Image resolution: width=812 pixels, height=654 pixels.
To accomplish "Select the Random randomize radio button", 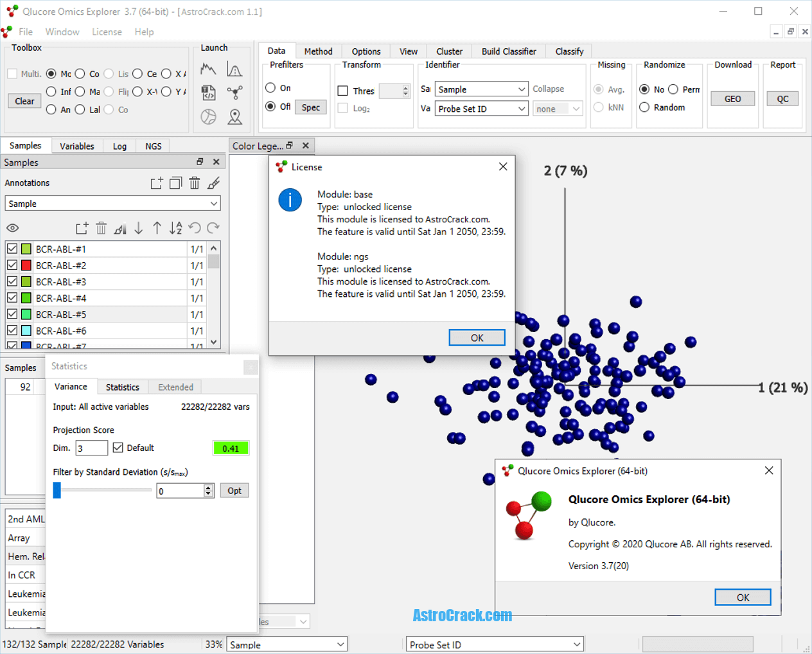I will pyautogui.click(x=644, y=107).
